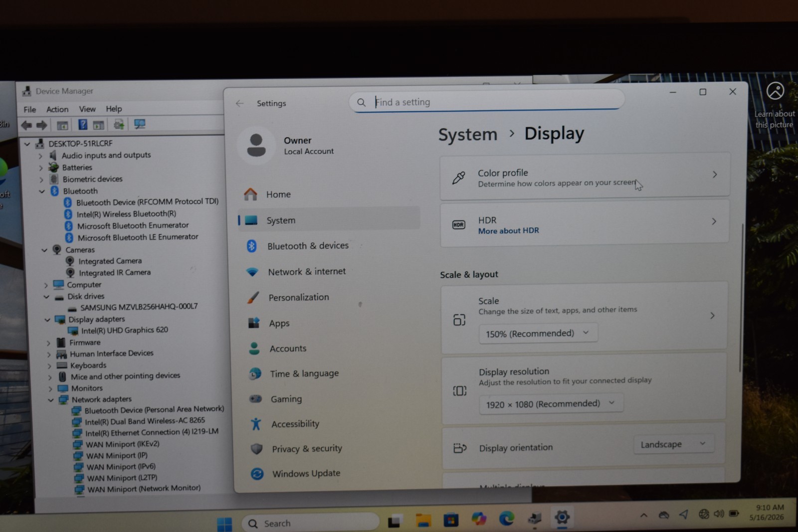Open the Help menu in Device Manager
Image resolution: width=798 pixels, height=532 pixels.
pos(114,108)
